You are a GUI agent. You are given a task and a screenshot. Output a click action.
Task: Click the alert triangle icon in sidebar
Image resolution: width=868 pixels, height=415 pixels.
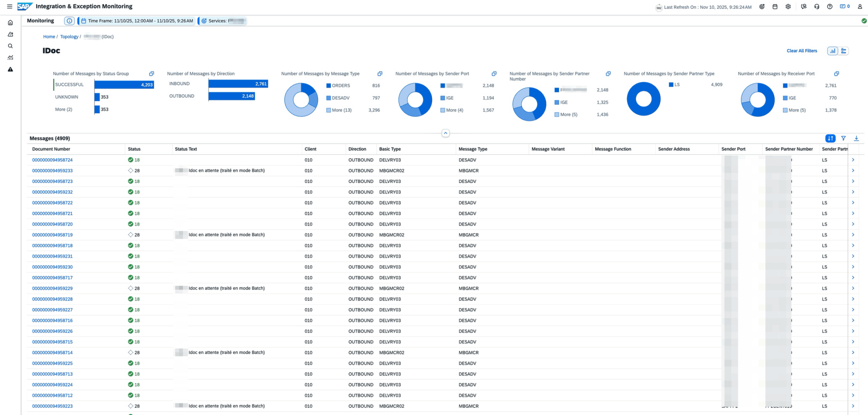click(x=11, y=70)
